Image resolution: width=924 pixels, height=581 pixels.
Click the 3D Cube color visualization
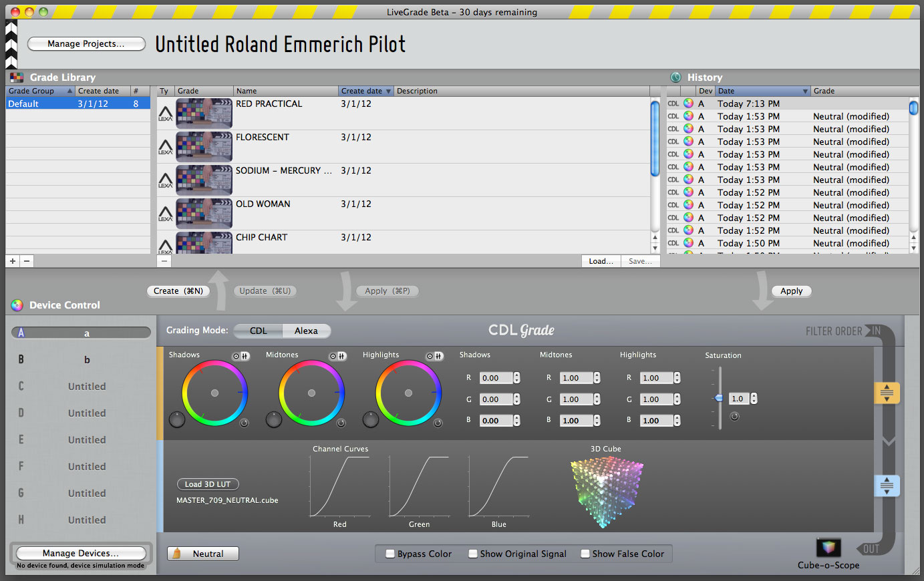[x=606, y=491]
